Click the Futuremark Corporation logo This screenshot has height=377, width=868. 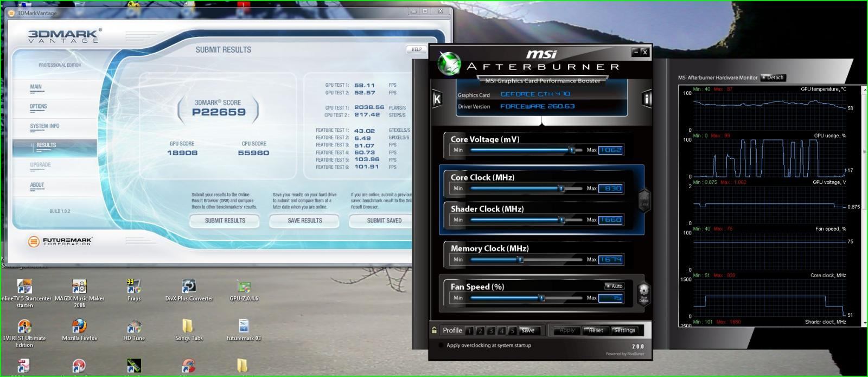click(60, 241)
